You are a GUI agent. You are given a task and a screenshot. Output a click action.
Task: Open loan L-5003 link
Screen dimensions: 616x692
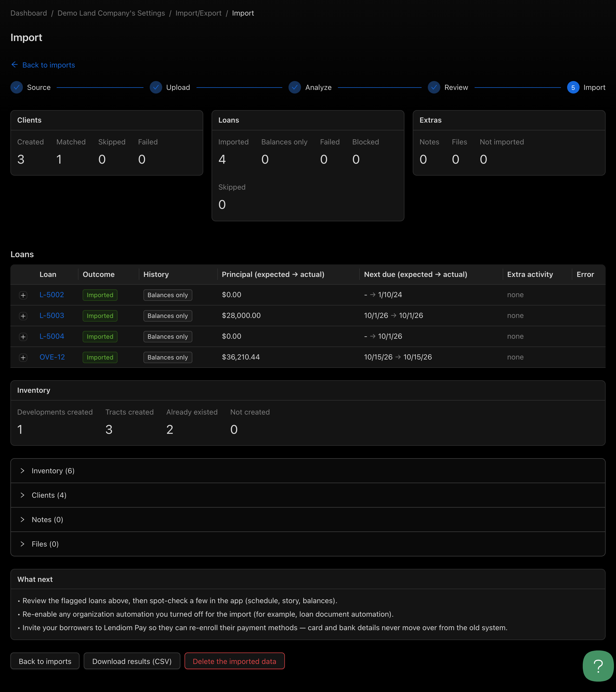(52, 316)
